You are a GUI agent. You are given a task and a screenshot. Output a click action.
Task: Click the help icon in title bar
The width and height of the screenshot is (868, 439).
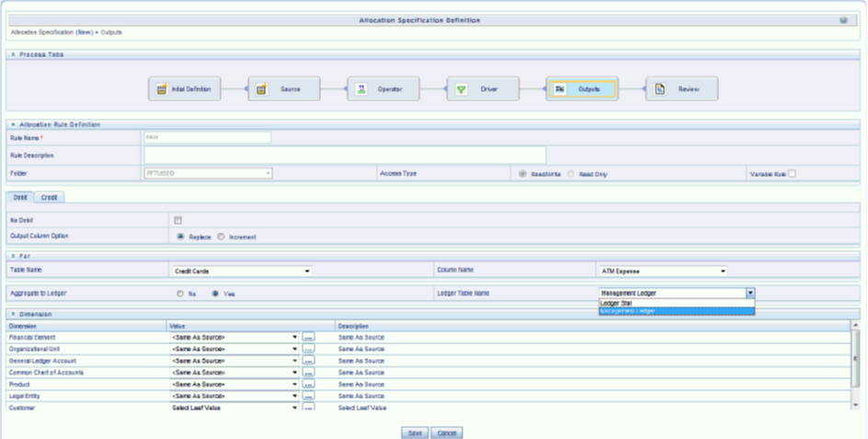[x=843, y=20]
